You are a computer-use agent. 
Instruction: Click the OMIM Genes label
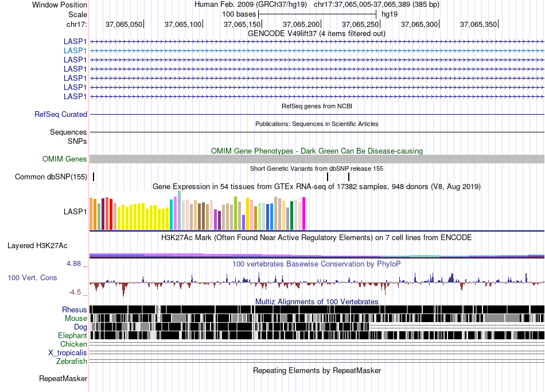pos(64,159)
